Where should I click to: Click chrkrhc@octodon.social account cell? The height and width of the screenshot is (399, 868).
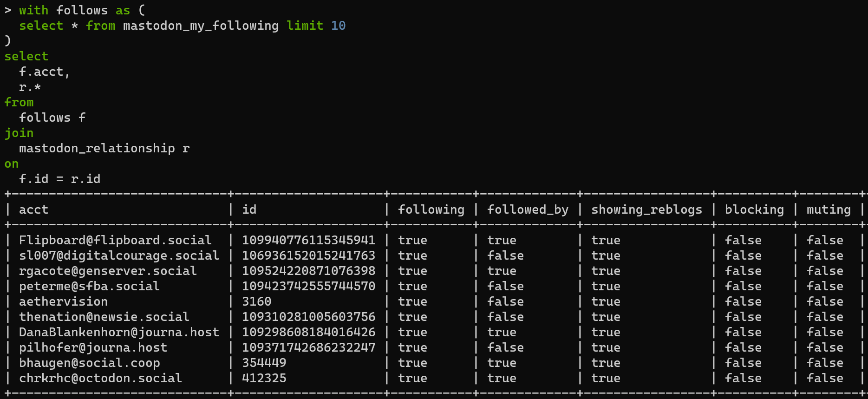[x=100, y=378]
